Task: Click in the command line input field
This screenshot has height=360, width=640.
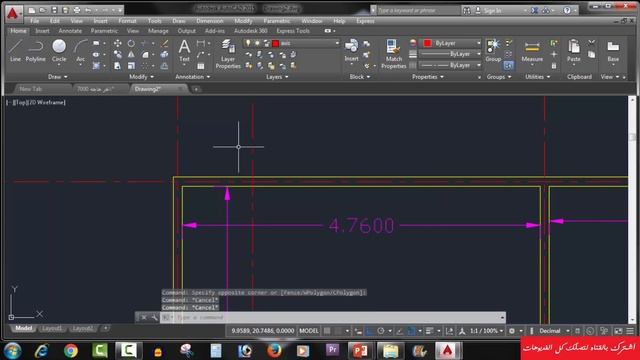Action: [x=338, y=317]
